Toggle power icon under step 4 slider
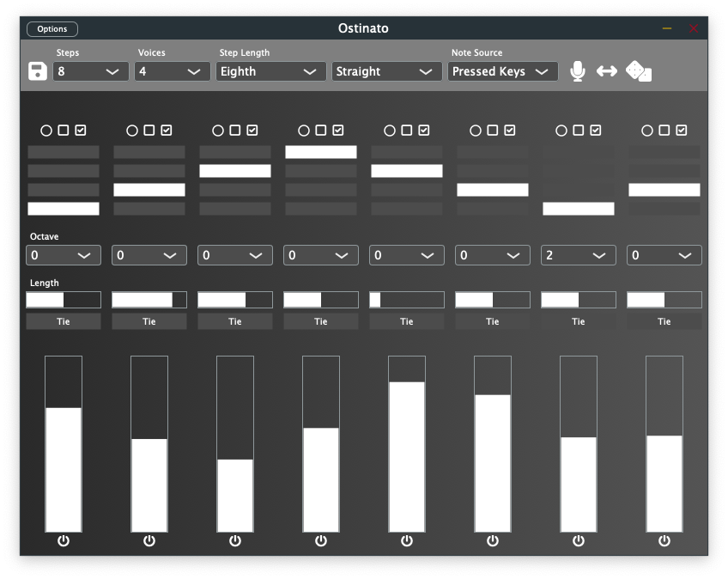This screenshot has height=579, width=728. pyautogui.click(x=321, y=540)
